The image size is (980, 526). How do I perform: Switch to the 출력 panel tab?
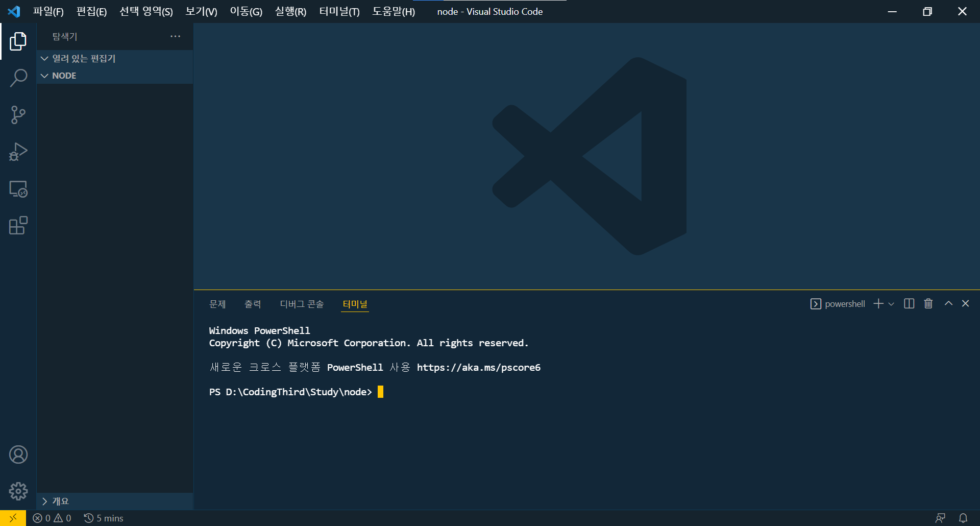253,304
